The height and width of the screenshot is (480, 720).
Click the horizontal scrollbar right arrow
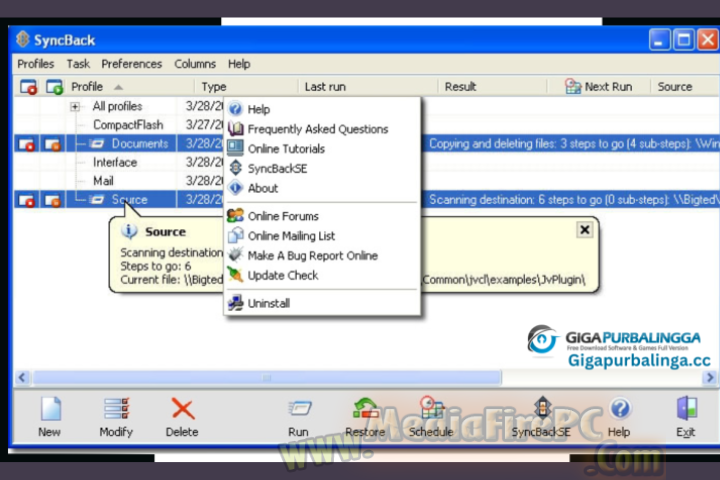click(x=710, y=378)
